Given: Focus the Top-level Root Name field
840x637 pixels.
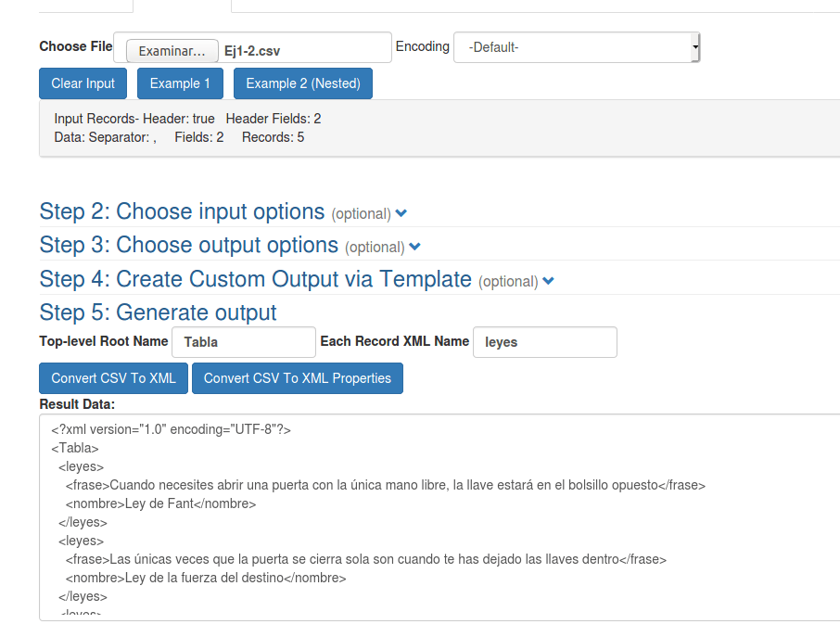Looking at the screenshot, I should click(244, 342).
